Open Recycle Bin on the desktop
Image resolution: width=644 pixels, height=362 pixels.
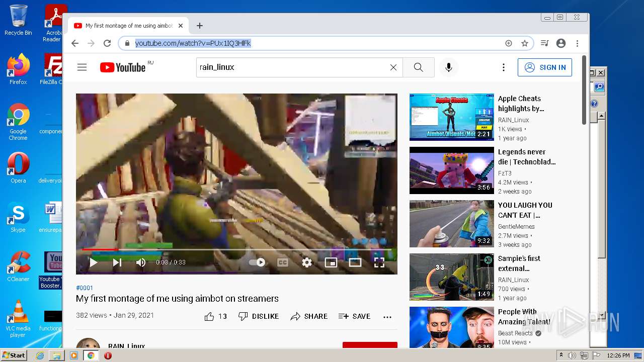(18, 20)
